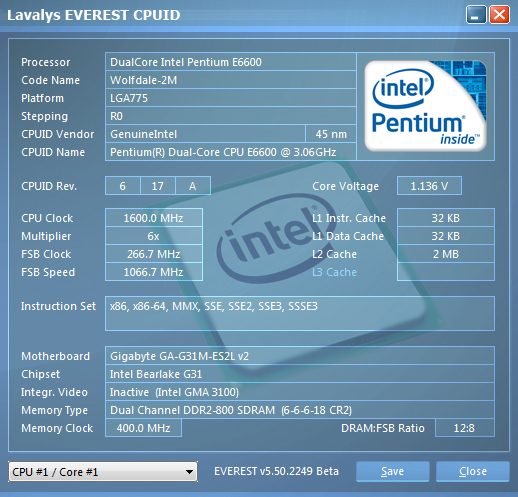
Task: Click the L2 Cache value 2 MB
Action: tap(446, 254)
